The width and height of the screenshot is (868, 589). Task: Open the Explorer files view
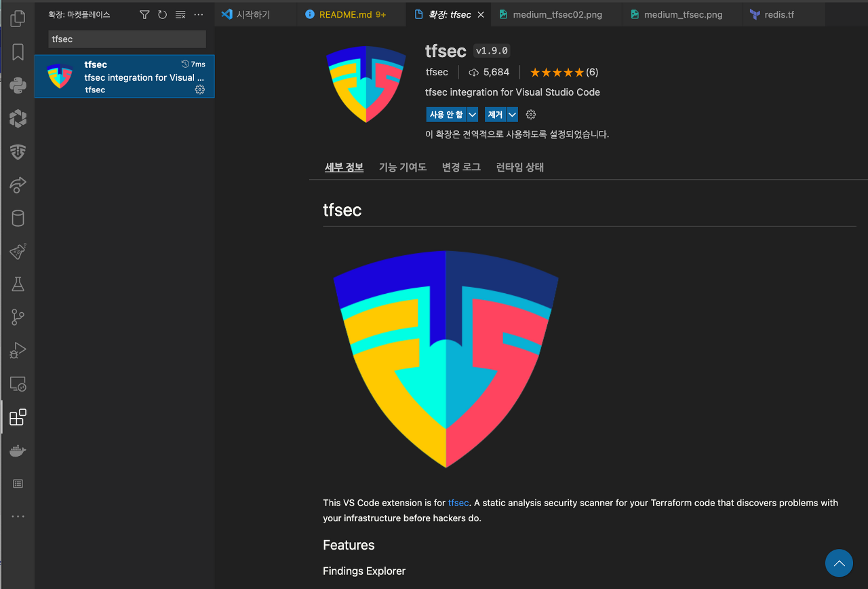click(x=18, y=18)
